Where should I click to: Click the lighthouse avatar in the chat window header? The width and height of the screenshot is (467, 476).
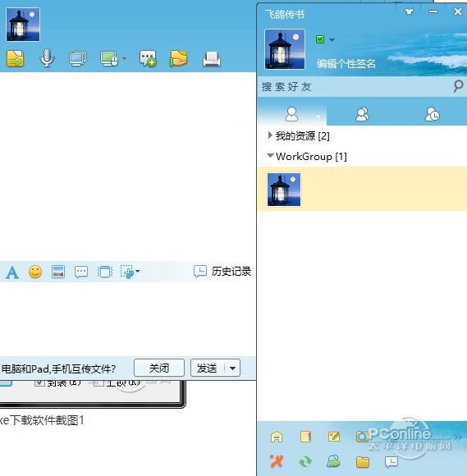coord(23,25)
